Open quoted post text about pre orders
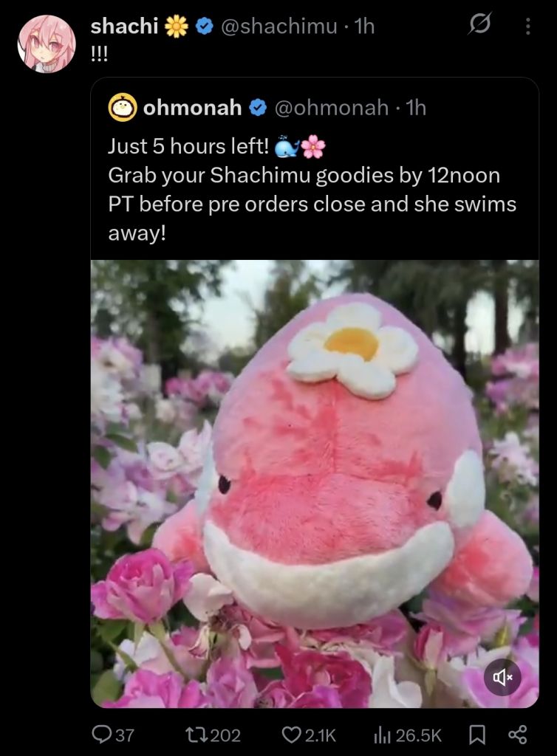Screen dimensions: 557x756 312,190
